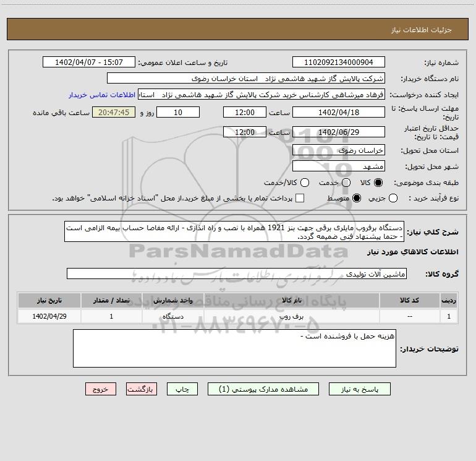
Task: Click the remaining days field showing 10
Action: [x=178, y=112]
